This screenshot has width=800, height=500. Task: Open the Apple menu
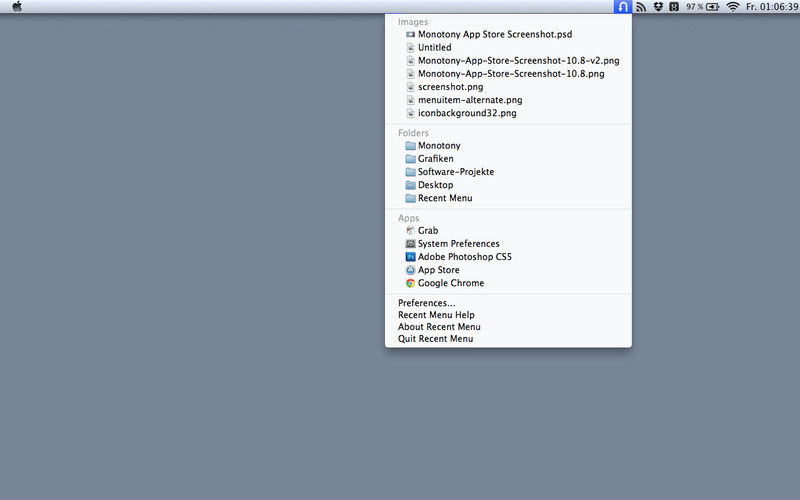pos(17,7)
